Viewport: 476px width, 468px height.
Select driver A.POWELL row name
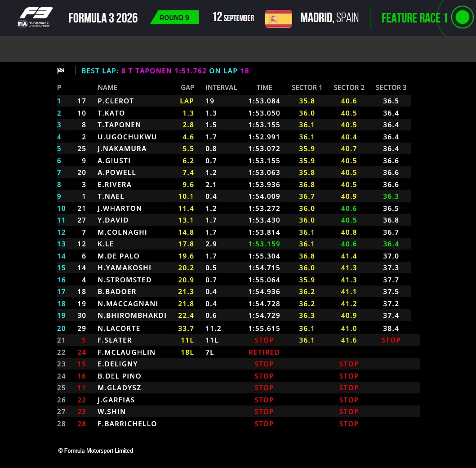[116, 173]
